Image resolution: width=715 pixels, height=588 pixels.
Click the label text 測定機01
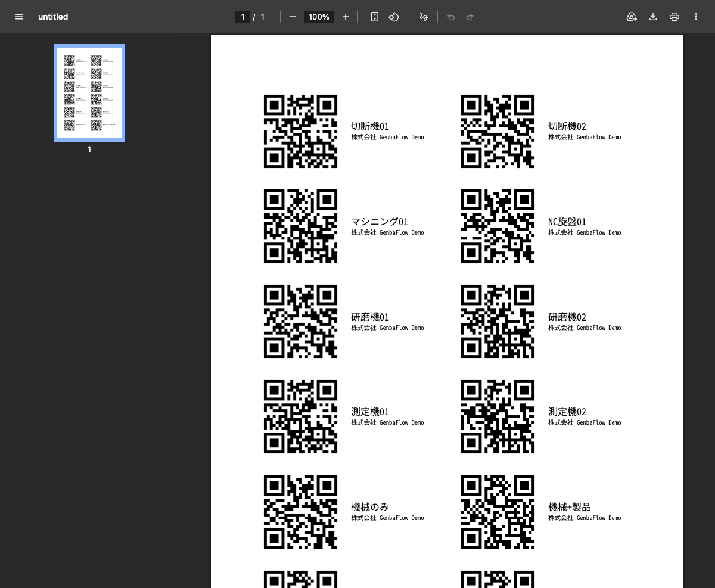(370, 412)
